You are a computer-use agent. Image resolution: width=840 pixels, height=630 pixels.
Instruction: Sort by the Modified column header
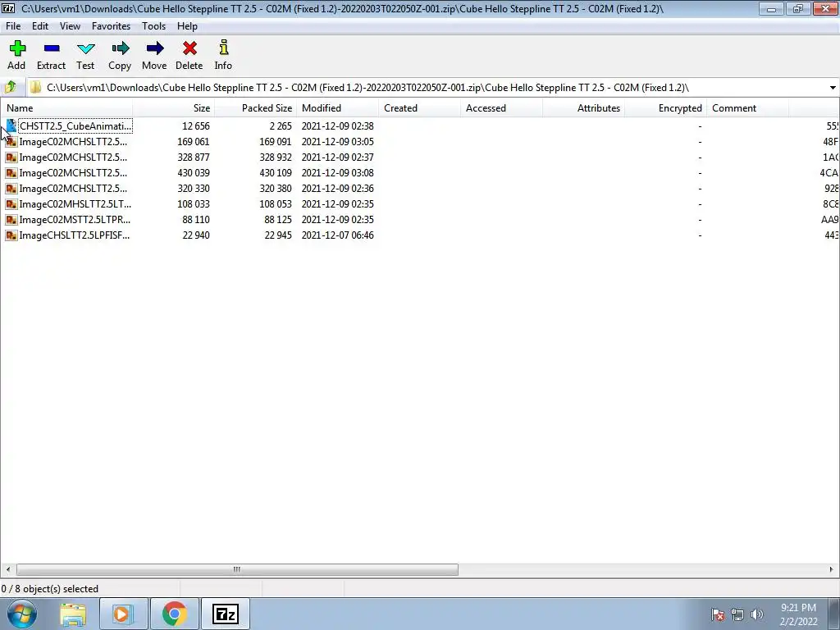(x=337, y=107)
